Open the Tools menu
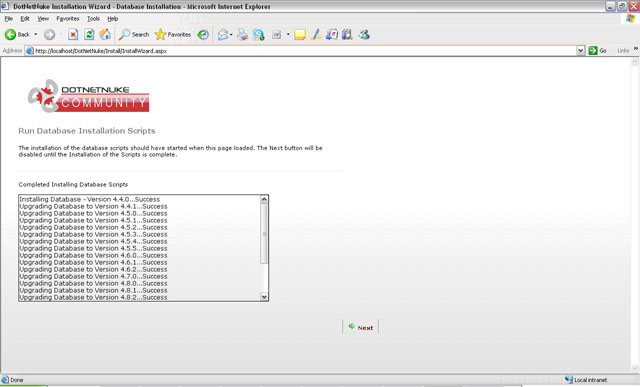The image size is (640, 387). click(93, 19)
